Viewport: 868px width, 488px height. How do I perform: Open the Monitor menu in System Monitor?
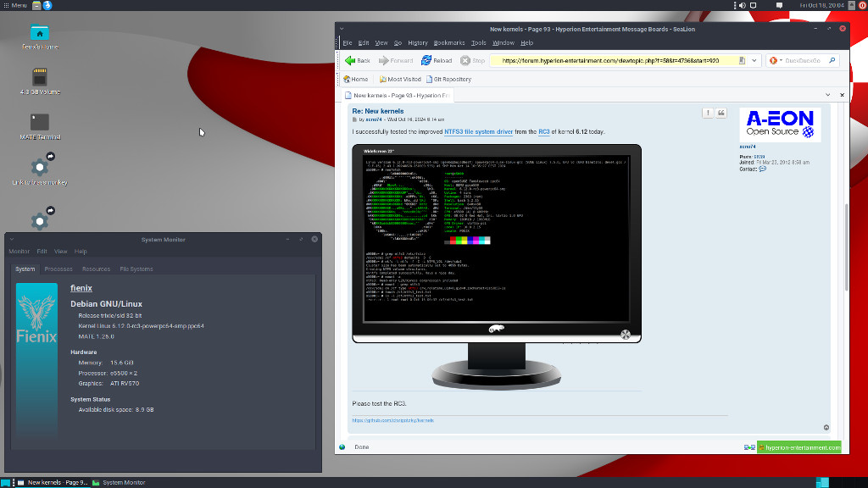pos(19,251)
